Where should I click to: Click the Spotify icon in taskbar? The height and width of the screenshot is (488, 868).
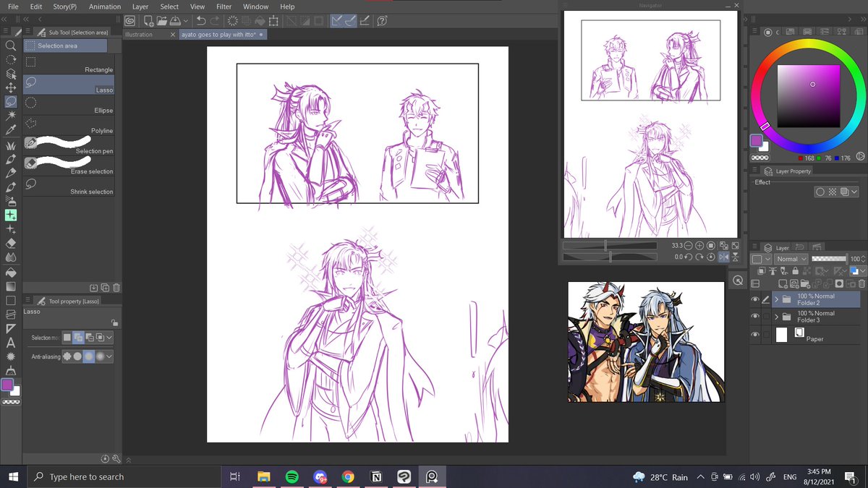click(292, 476)
